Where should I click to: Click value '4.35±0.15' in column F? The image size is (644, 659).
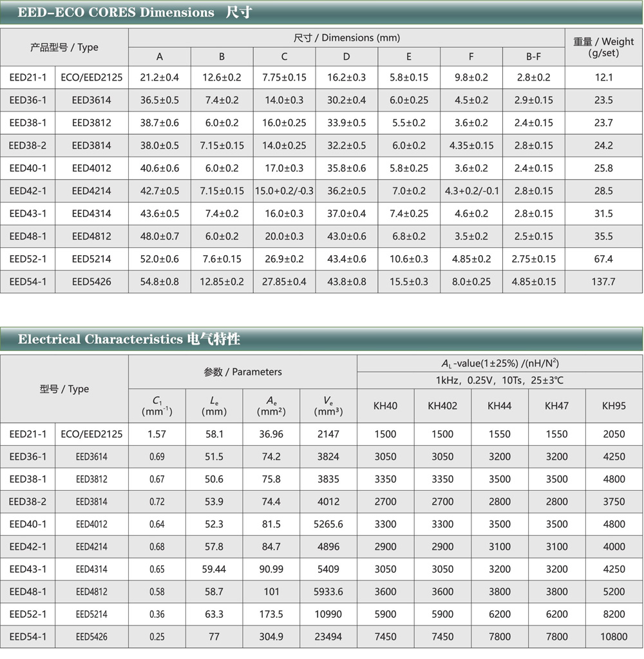pos(471,146)
